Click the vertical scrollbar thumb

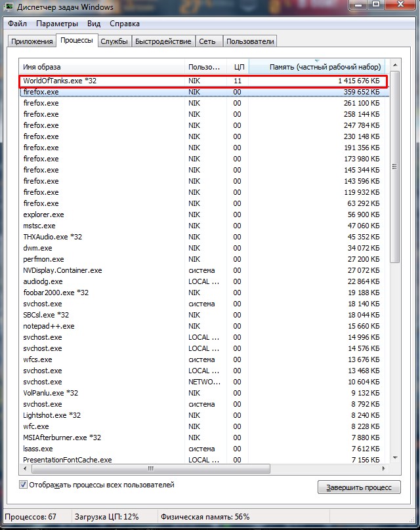[395, 167]
